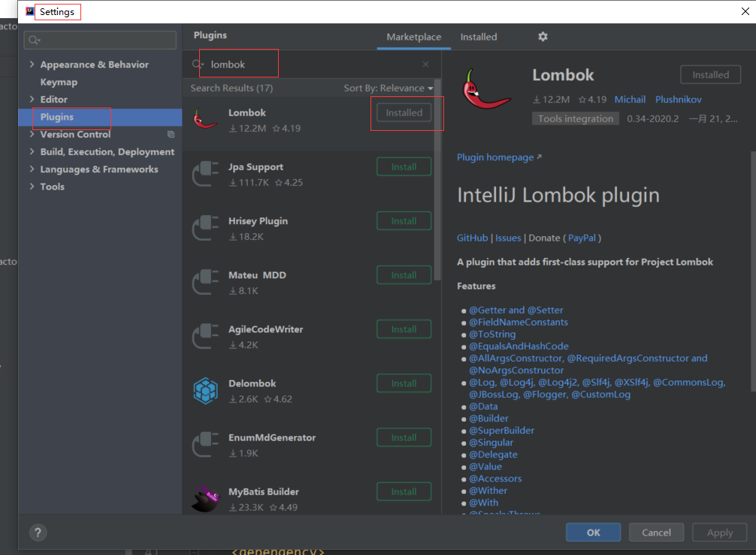Click the Apply button

coord(719,532)
